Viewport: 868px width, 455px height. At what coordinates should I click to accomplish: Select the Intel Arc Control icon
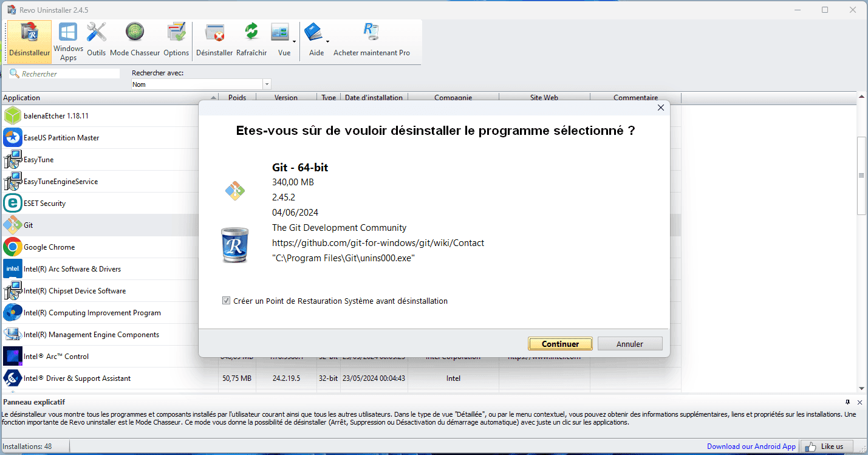click(13, 356)
